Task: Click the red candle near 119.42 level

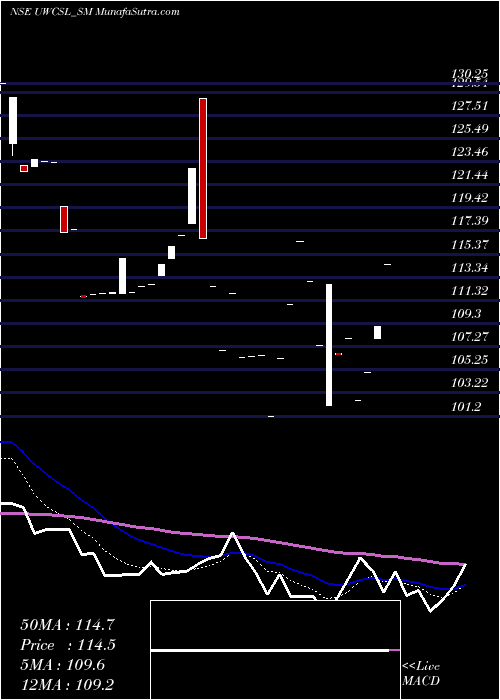Action: click(64, 219)
